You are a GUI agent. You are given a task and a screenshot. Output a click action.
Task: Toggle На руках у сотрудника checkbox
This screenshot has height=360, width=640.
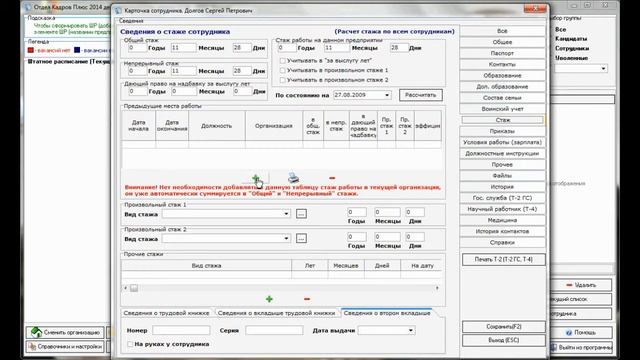point(130,344)
